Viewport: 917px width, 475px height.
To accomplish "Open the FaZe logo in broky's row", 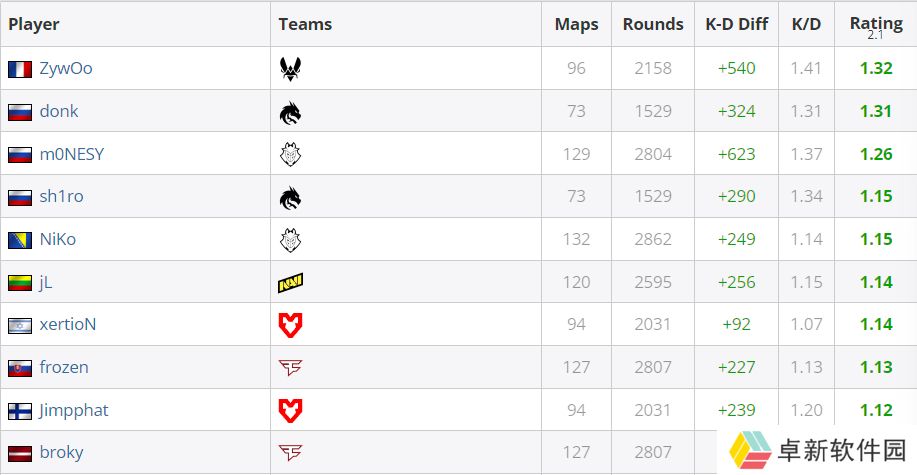I will pos(290,453).
